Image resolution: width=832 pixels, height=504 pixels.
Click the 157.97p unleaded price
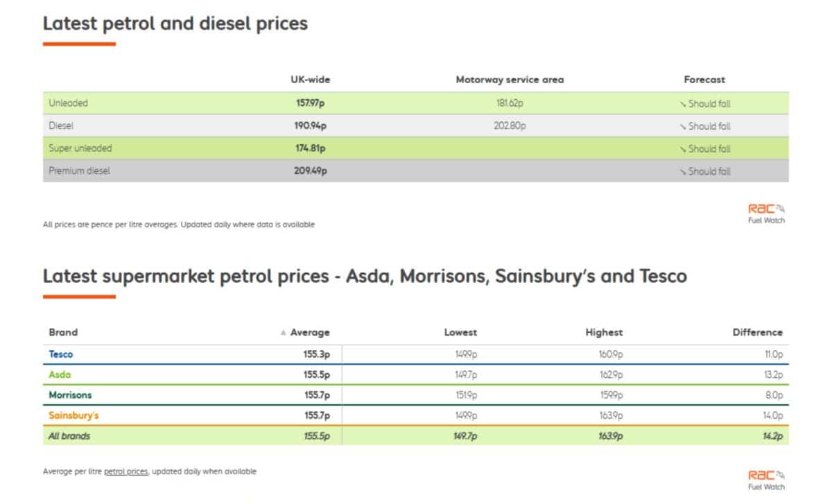point(311,103)
